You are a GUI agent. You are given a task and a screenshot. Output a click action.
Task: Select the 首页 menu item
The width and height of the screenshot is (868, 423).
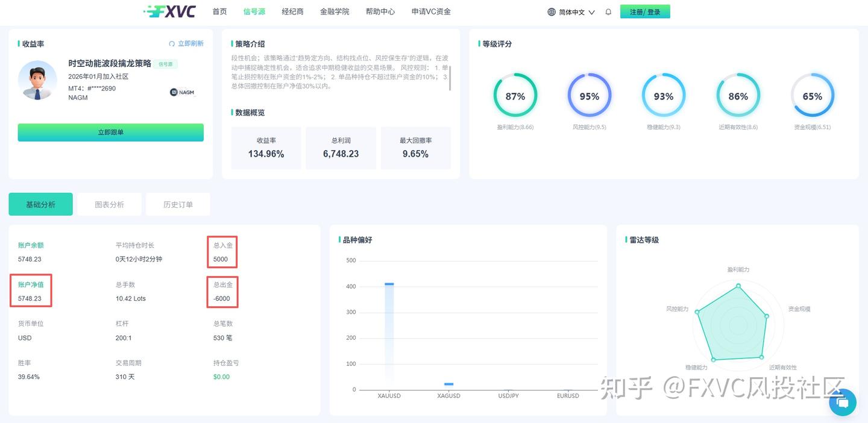click(219, 11)
